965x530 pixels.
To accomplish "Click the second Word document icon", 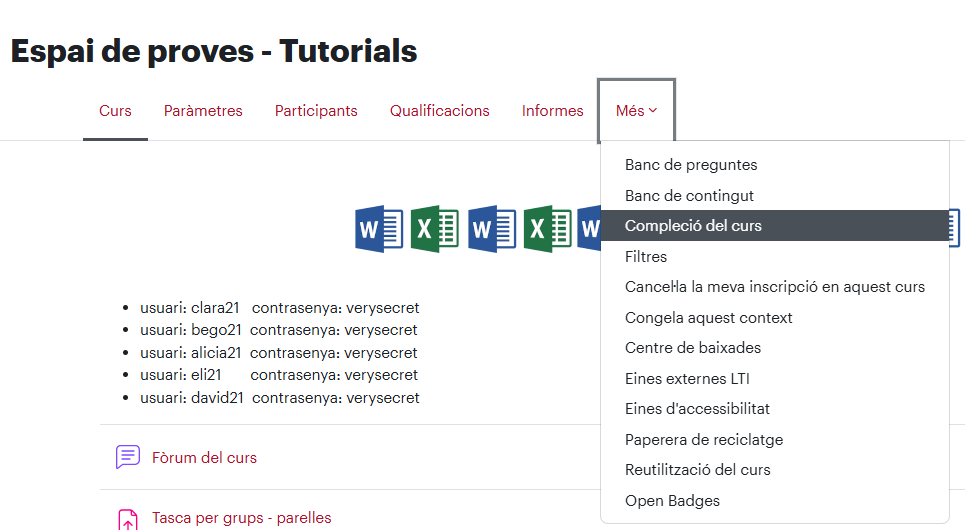I will (x=492, y=229).
